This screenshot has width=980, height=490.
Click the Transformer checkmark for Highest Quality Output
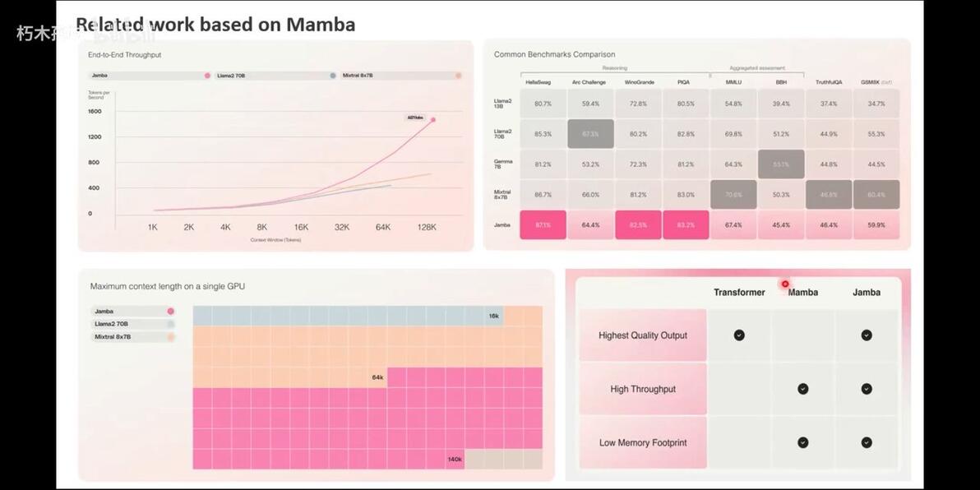pos(739,335)
